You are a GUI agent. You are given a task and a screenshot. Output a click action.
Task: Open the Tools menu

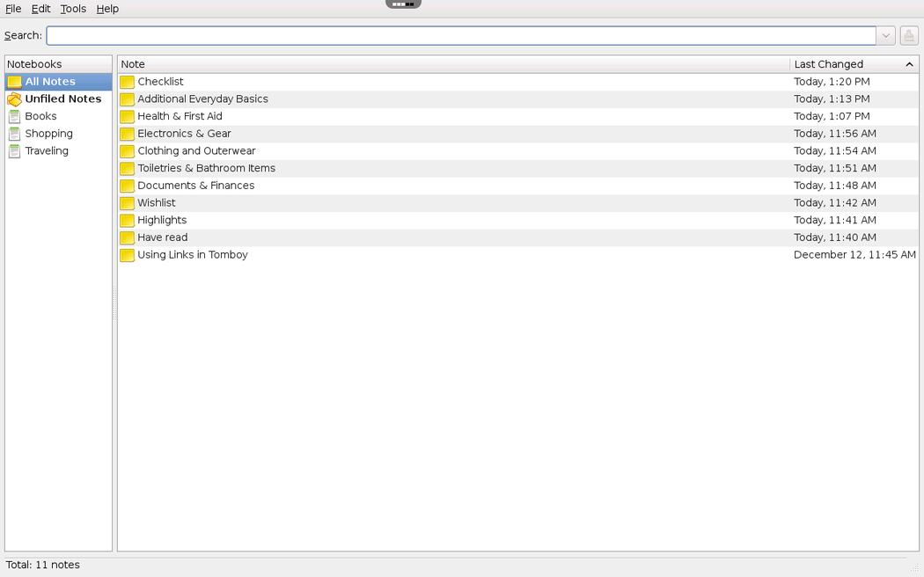pyautogui.click(x=73, y=9)
